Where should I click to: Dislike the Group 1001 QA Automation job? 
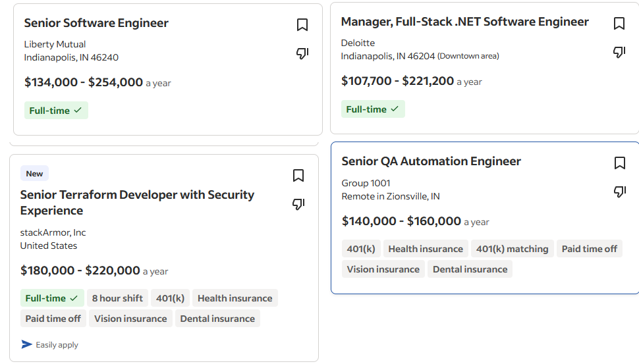coord(619,192)
